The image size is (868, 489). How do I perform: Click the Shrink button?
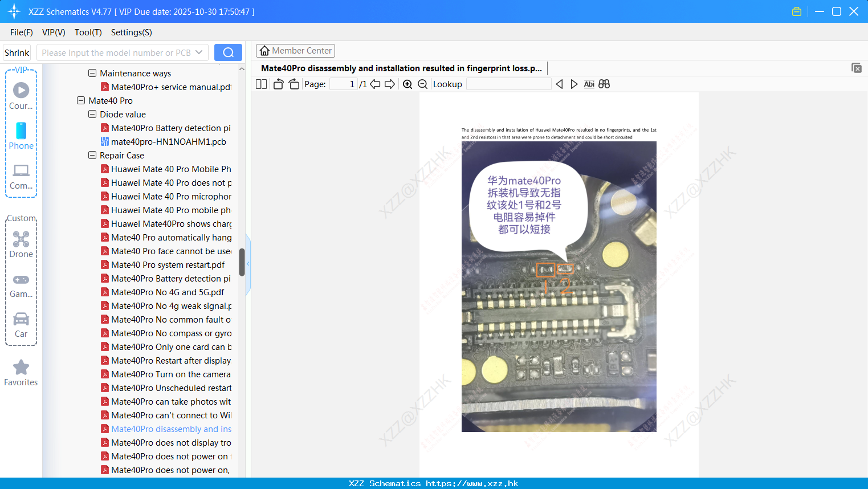[17, 52]
